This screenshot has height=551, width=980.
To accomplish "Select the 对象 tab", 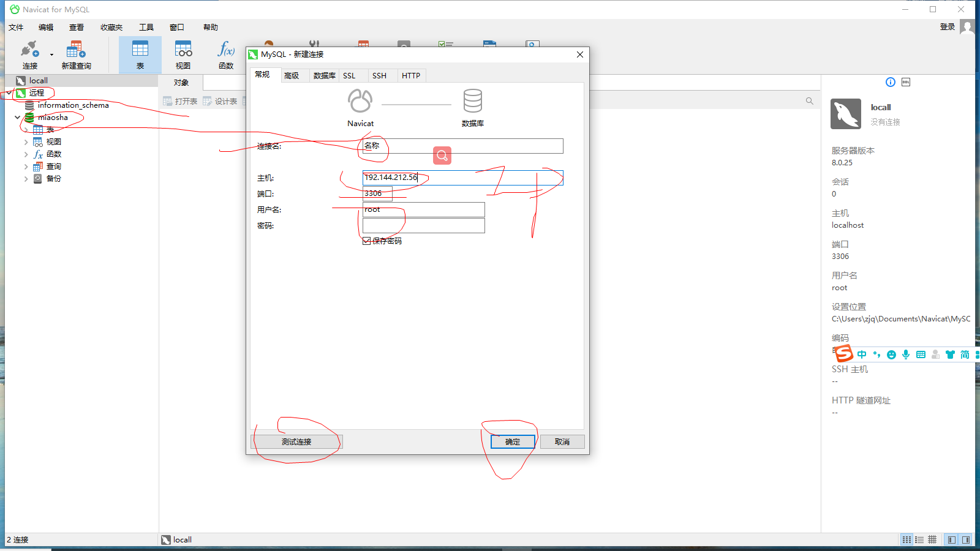I will (x=181, y=83).
